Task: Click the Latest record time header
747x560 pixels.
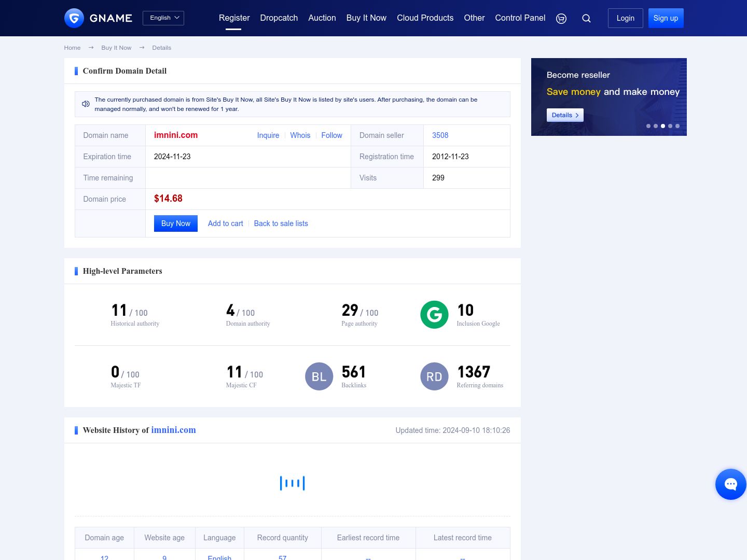Action: pos(463,538)
